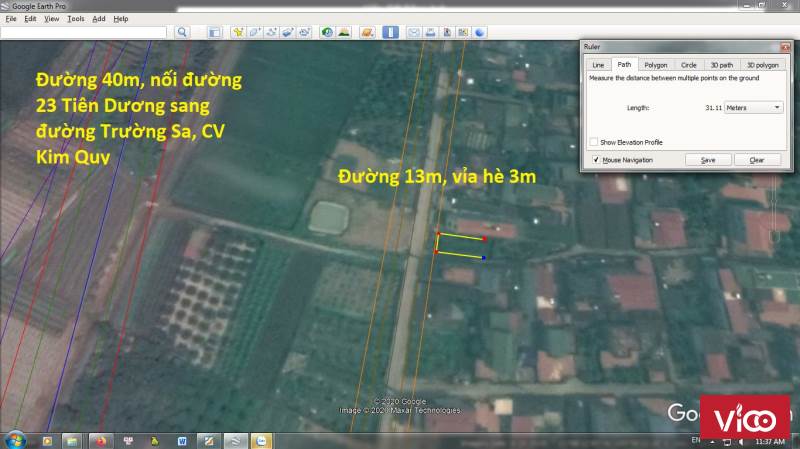Screen dimensions: 800x449
Task: Click the Google Earth globe toolbar icon
Action: click(480, 32)
